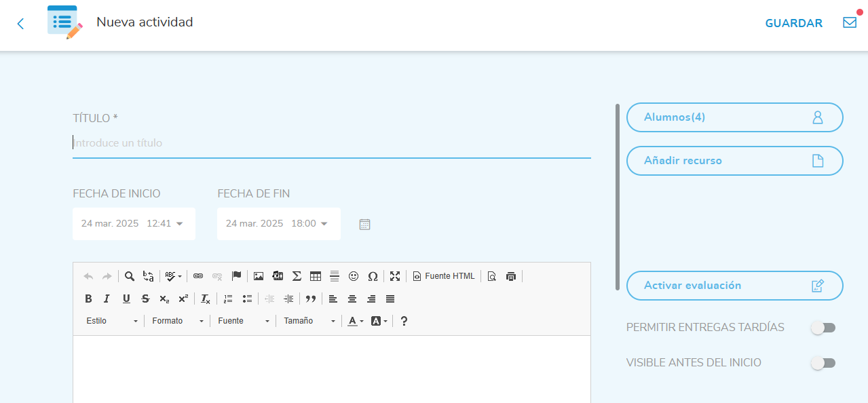The width and height of the screenshot is (868, 403).
Task: Click the back arrow icon
Action: pyautogui.click(x=20, y=24)
